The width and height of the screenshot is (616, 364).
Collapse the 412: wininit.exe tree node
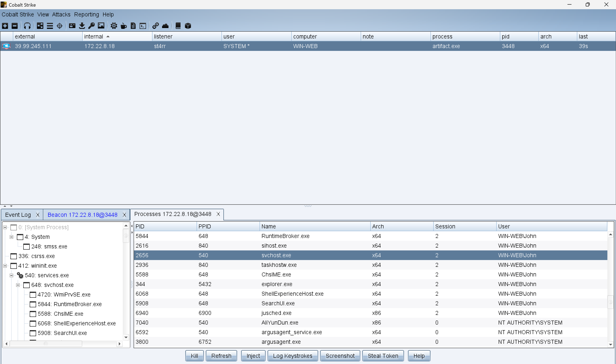coord(5,266)
